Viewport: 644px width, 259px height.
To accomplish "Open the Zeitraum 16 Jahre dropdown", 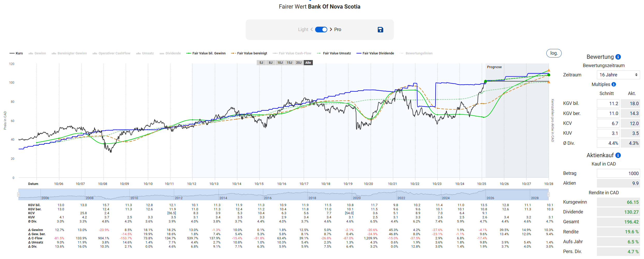I will (618, 75).
